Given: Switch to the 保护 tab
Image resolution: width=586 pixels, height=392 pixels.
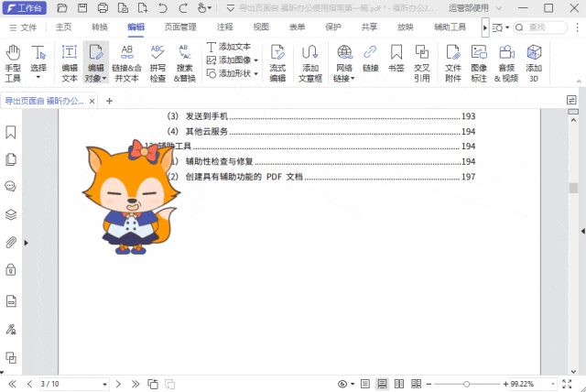Looking at the screenshot, I should pyautogui.click(x=333, y=27).
